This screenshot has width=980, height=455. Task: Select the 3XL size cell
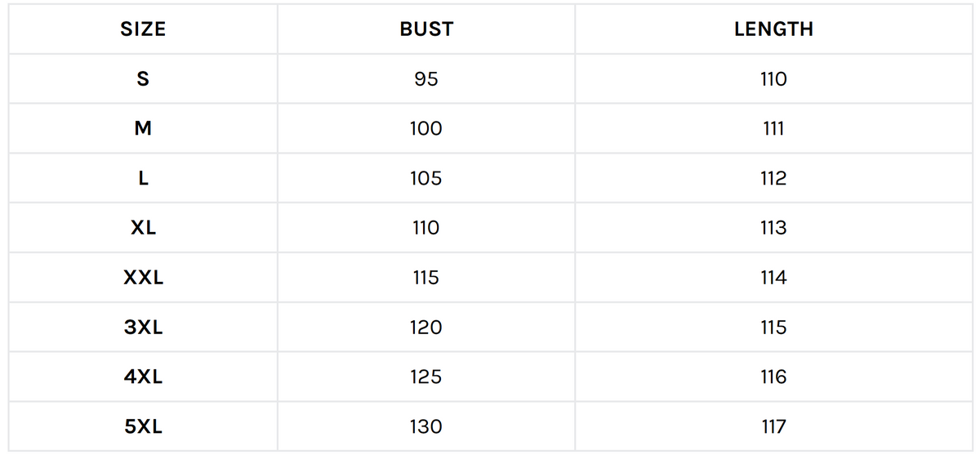coord(143,328)
